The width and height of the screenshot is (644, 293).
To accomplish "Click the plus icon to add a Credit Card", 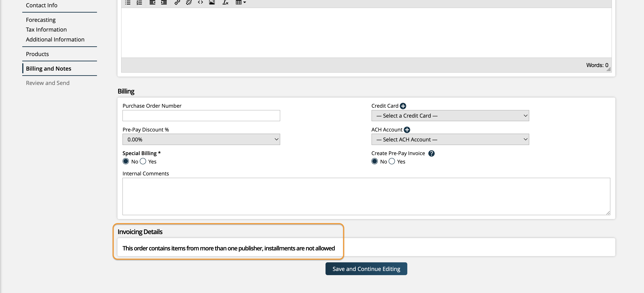I will [x=403, y=106].
